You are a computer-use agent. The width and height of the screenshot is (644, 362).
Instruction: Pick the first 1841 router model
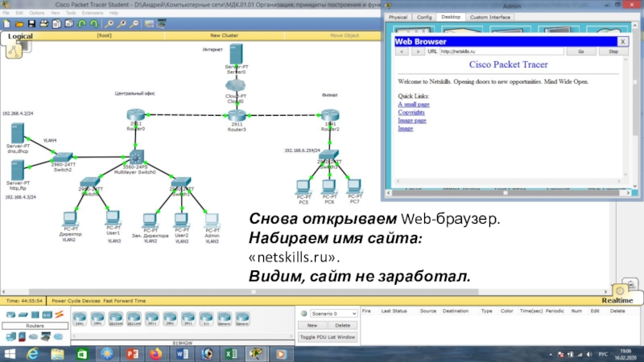80,319
